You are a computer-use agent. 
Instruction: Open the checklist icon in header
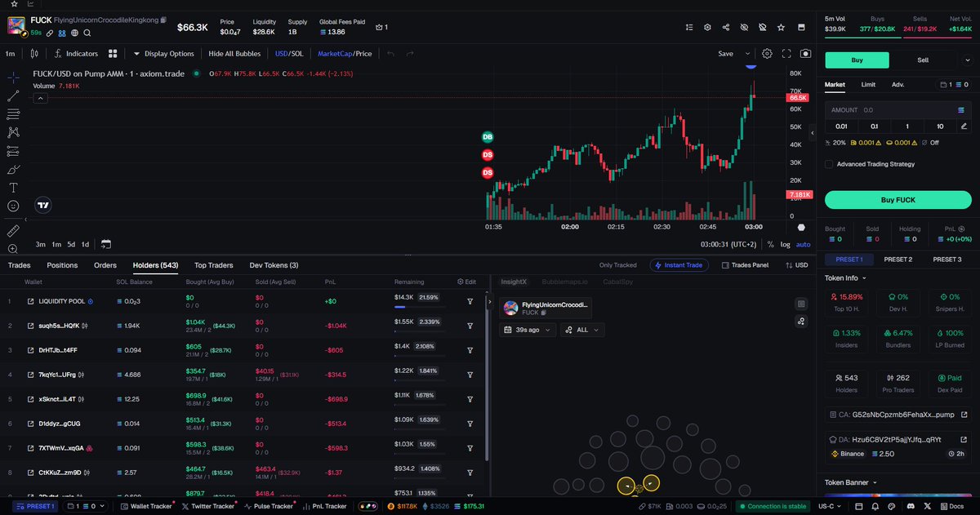tap(688, 27)
